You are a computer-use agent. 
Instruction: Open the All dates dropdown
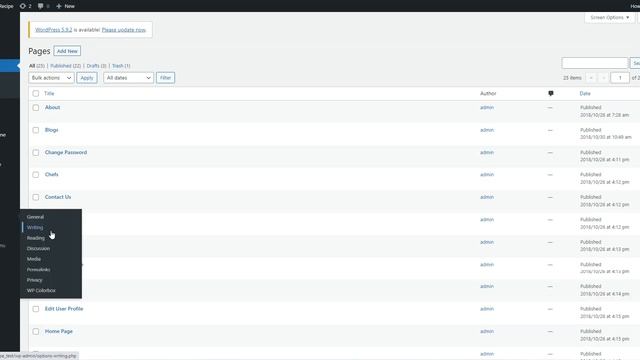[129, 78]
